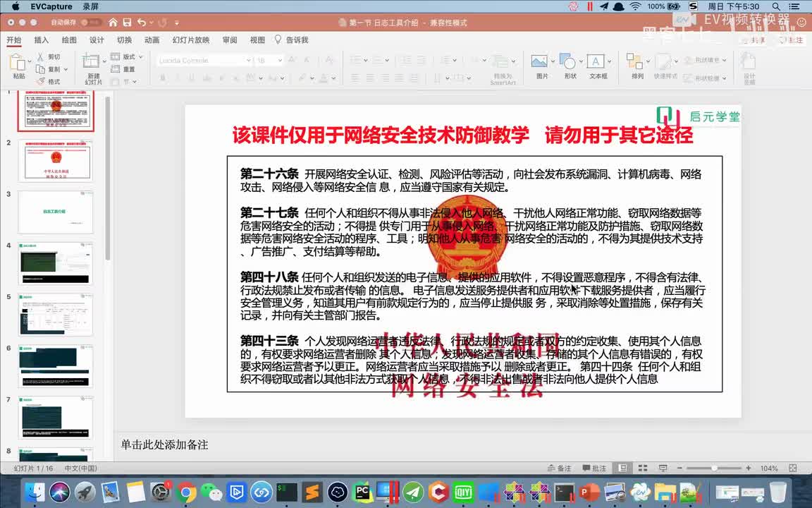812x508 pixels.
Task: Insert a new slide with 新建幻灯片
Action: point(91,62)
